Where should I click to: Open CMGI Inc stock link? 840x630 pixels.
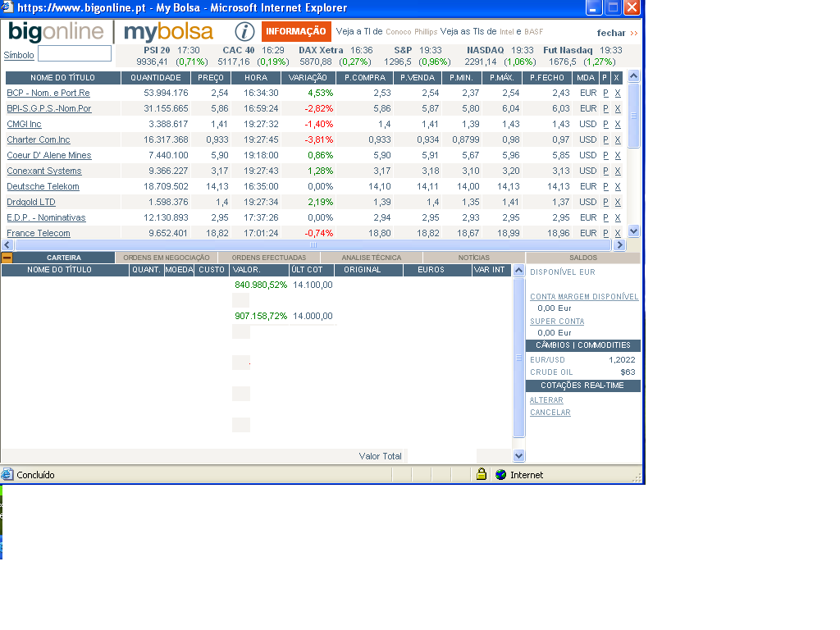pyautogui.click(x=24, y=125)
